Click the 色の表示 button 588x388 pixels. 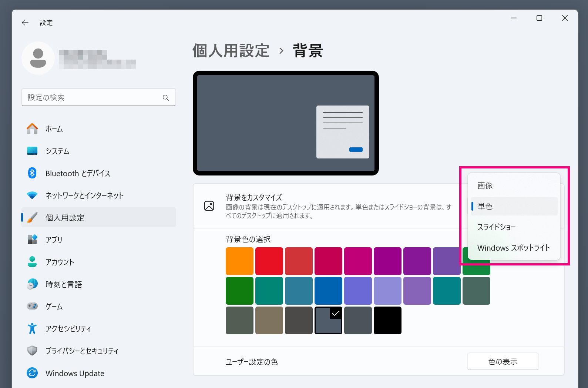503,361
